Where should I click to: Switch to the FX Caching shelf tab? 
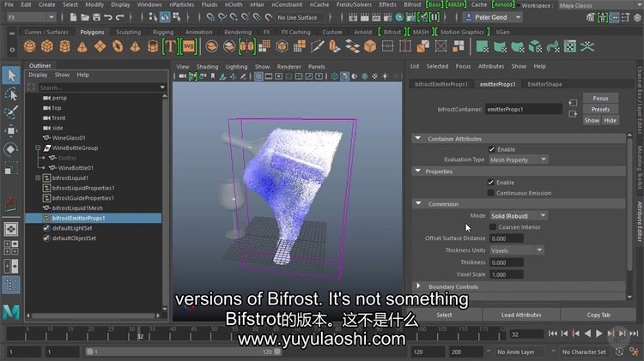[295, 32]
